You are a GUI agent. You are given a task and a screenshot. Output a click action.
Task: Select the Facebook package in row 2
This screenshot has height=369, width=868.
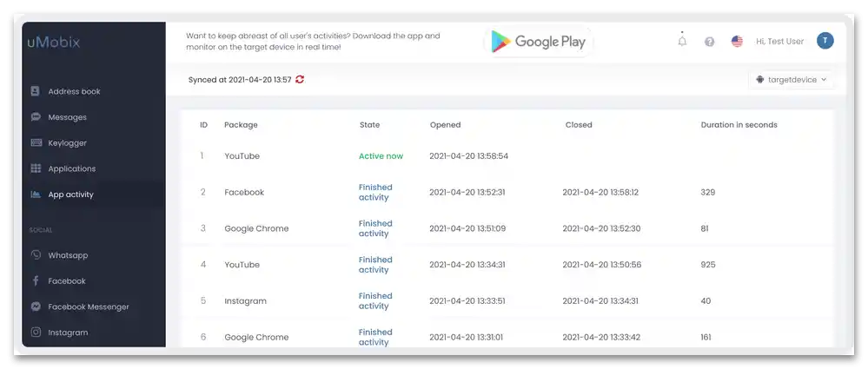(244, 193)
